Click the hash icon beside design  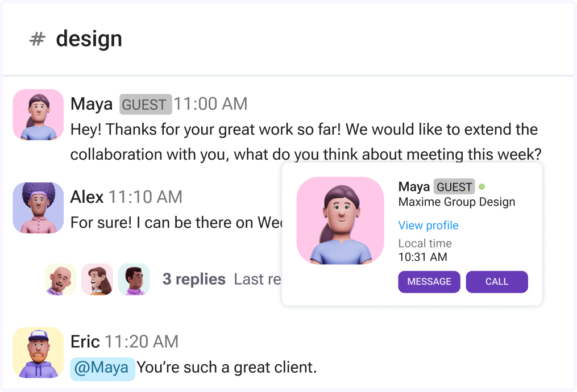38,39
